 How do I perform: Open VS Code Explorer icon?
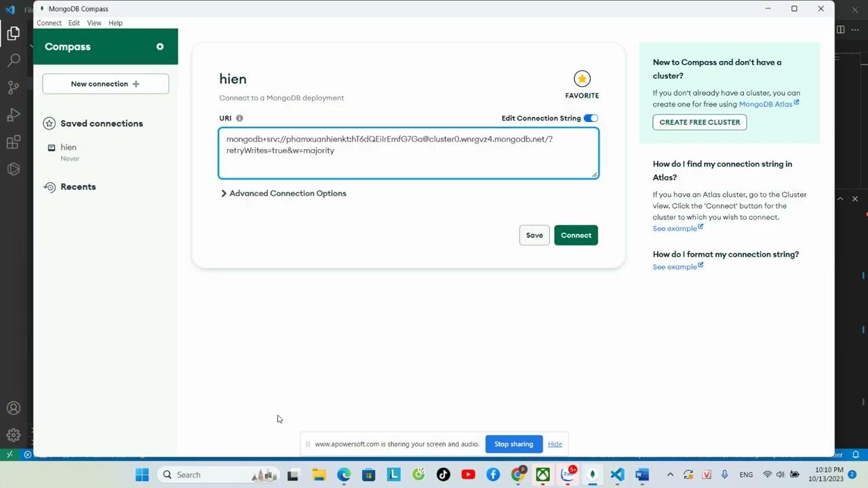click(x=14, y=33)
